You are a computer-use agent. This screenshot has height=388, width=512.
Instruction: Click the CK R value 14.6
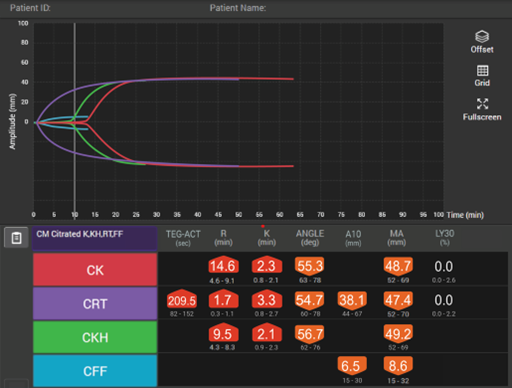[223, 266]
